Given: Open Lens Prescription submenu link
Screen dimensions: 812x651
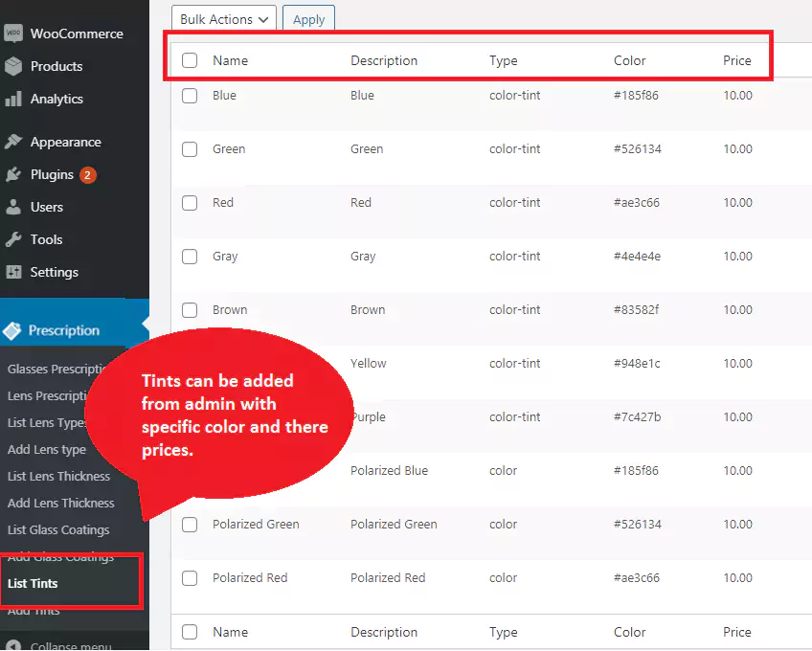Looking at the screenshot, I should (48, 395).
